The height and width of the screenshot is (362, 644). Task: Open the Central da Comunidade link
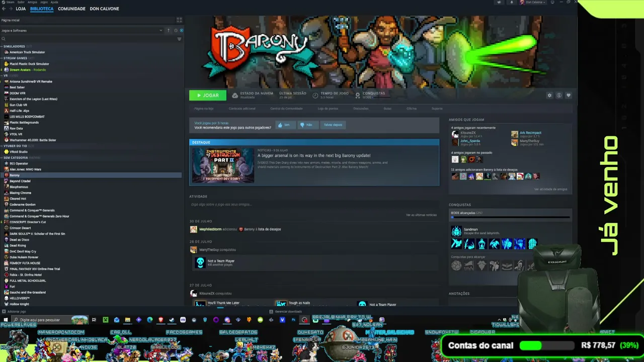pyautogui.click(x=286, y=109)
